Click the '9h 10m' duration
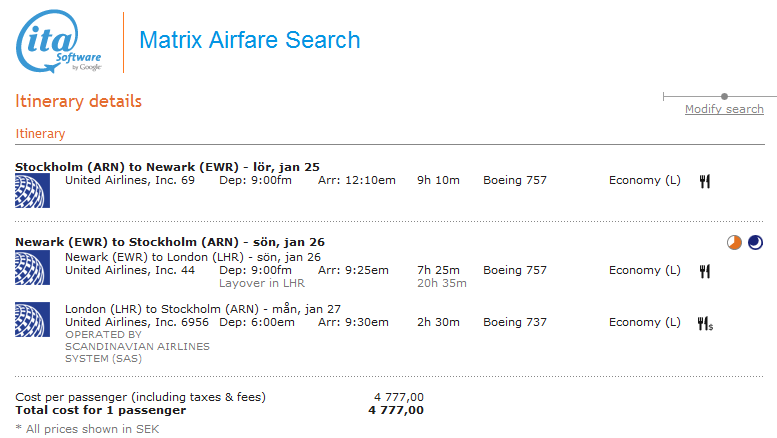Screen dimensions: 777x438 pos(438,180)
